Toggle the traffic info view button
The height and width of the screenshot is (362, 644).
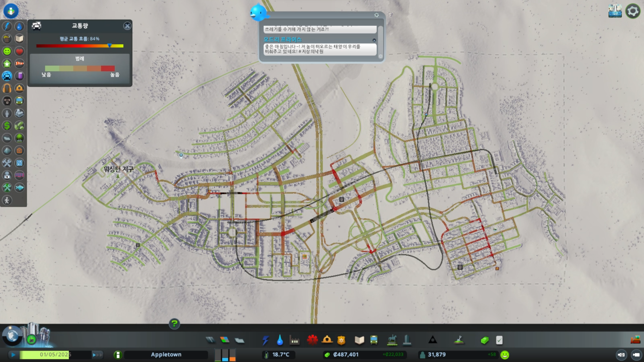coord(7,76)
